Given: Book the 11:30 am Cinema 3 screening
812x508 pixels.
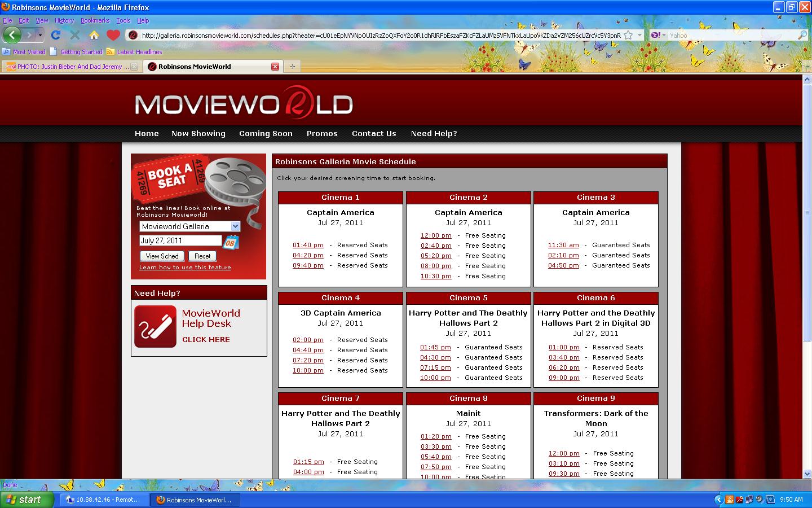Looking at the screenshot, I should point(564,245).
